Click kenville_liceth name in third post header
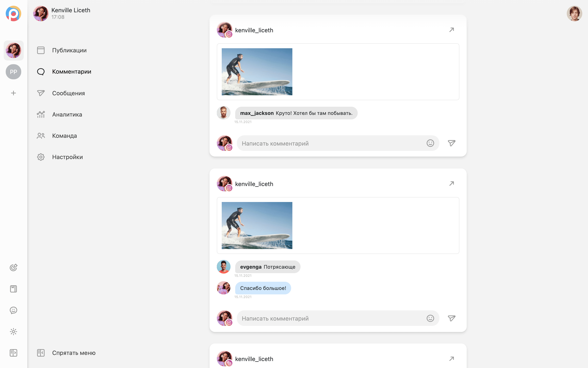This screenshot has width=588, height=368. 254,359
